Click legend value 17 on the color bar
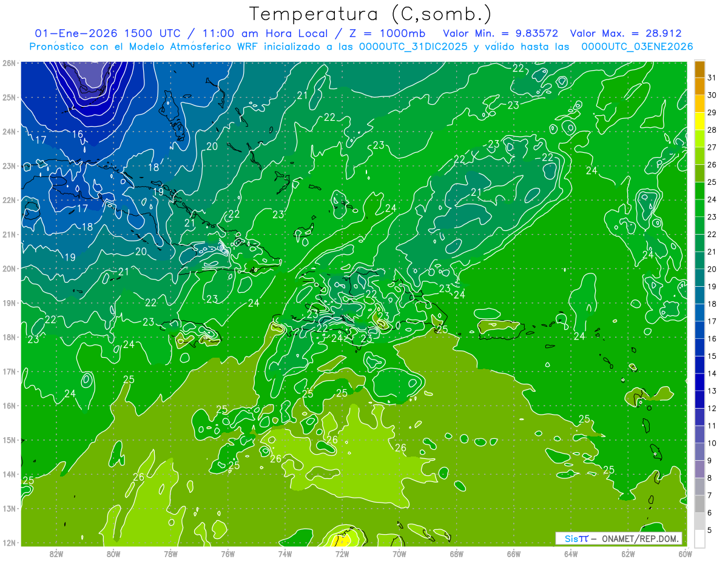Viewport: 728px width, 562px height. coord(712,321)
